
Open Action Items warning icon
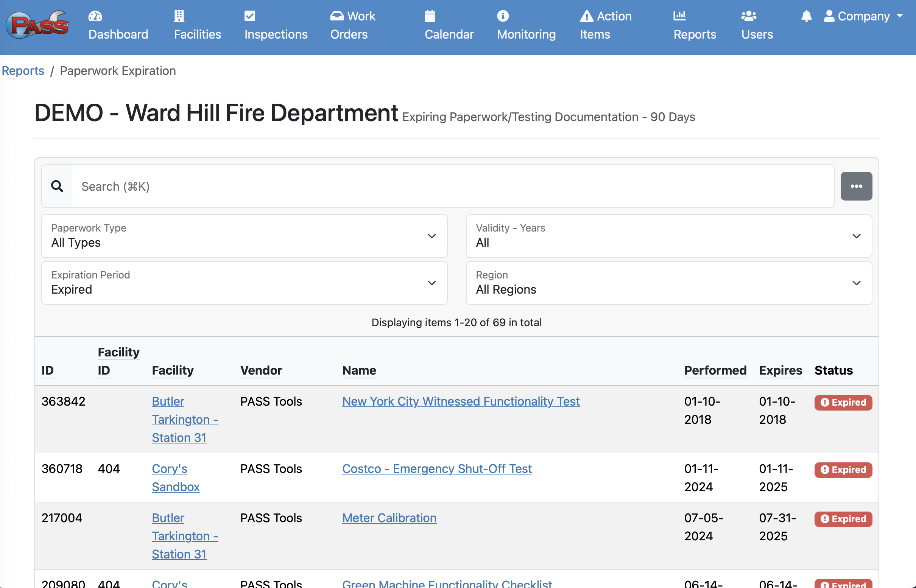(x=586, y=16)
